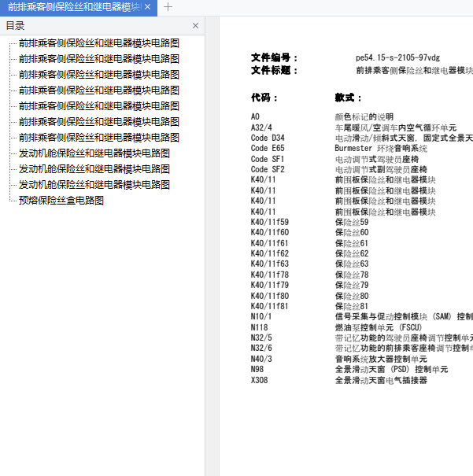Click 全景滑动天窗 (PSD) 控制单元 description
The width and height of the screenshot is (473, 476).
(392, 370)
